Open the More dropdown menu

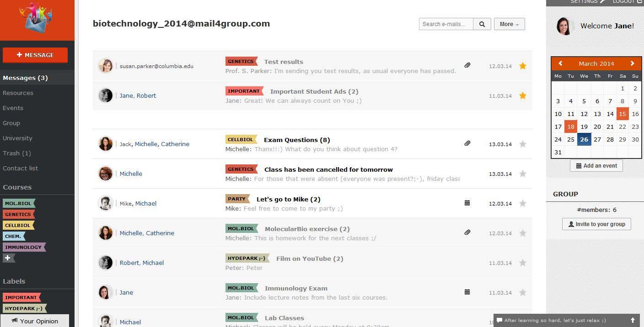[x=509, y=24]
